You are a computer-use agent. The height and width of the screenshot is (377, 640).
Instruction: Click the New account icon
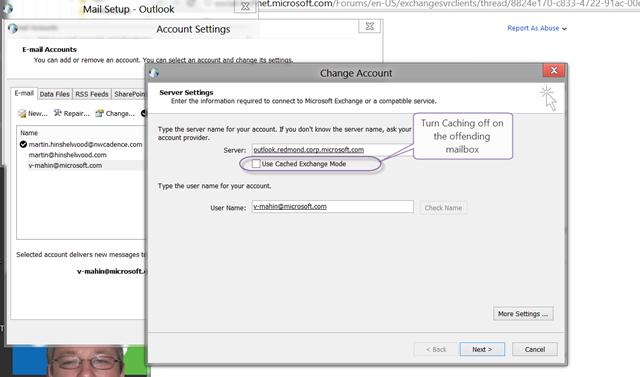tap(22, 113)
